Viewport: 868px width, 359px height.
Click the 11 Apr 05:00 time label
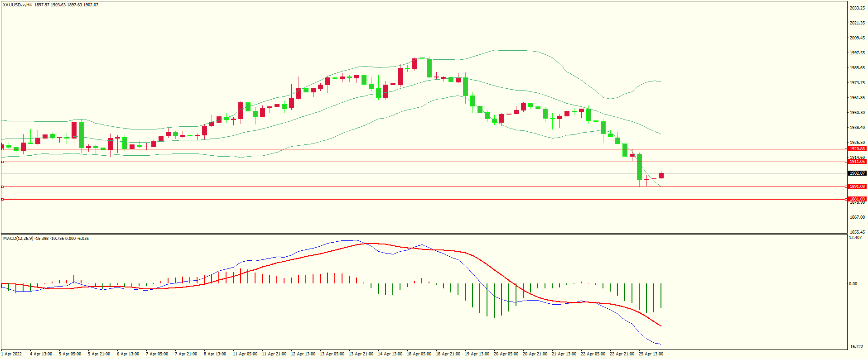coord(245,354)
